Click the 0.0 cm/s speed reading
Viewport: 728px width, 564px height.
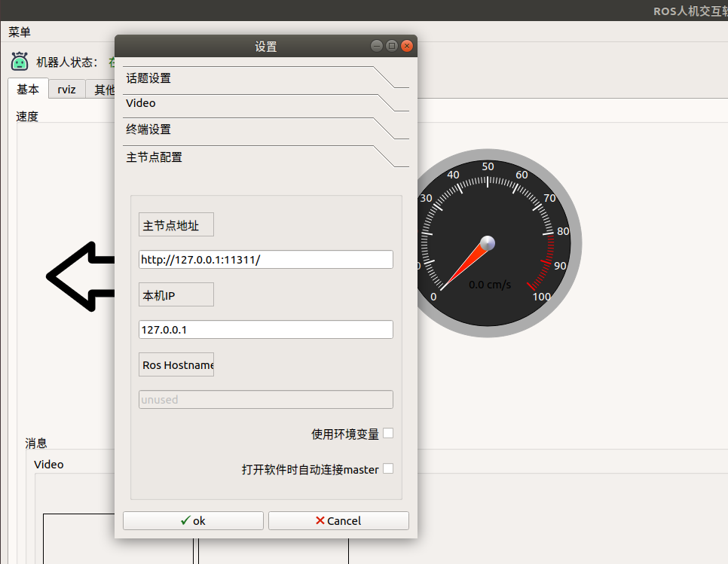[x=490, y=285]
